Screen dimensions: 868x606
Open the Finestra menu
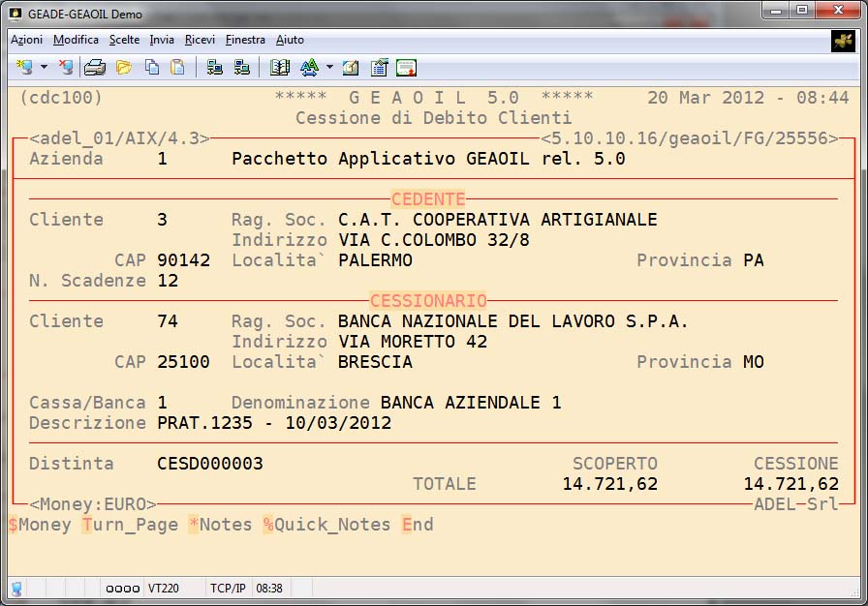[x=245, y=40]
